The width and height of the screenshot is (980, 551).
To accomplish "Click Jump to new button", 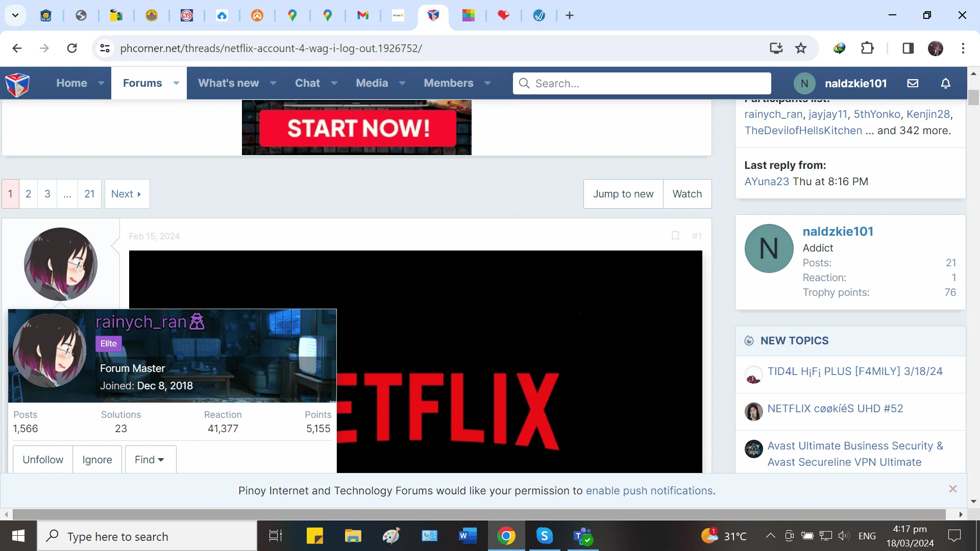I will coord(623,194).
